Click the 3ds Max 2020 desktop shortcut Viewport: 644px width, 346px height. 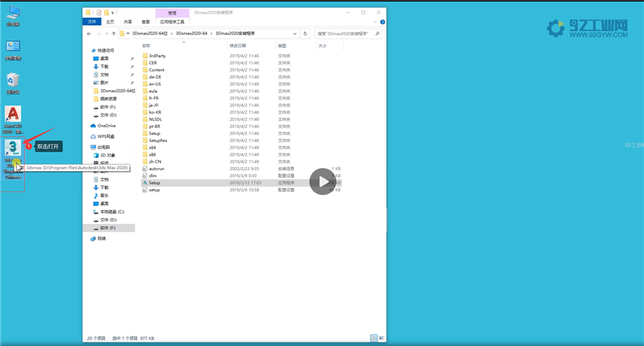(13, 159)
